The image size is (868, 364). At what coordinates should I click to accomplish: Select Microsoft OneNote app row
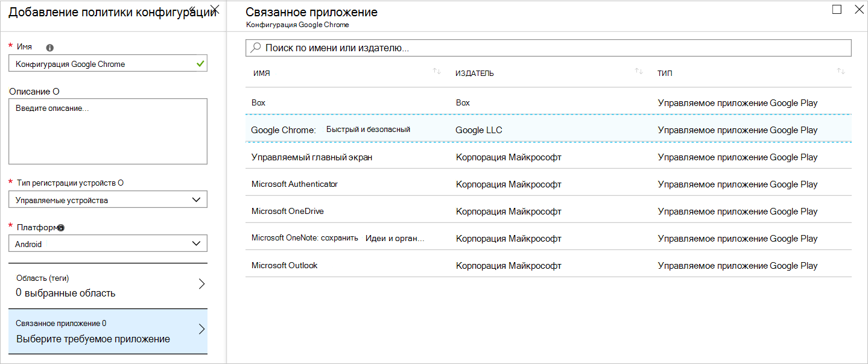[548, 237]
